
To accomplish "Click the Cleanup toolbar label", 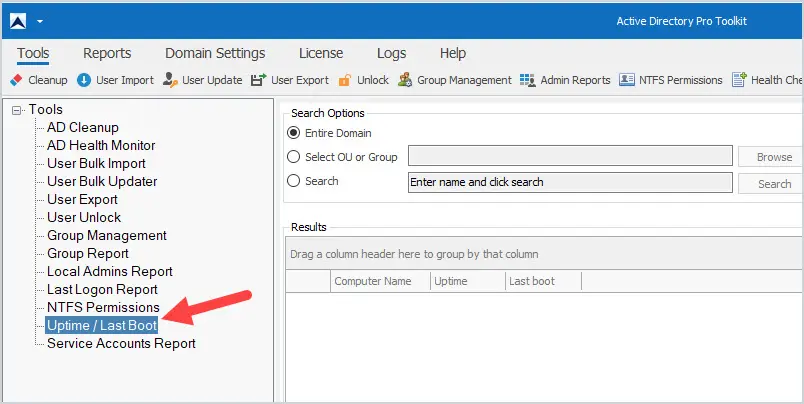I will tap(48, 80).
